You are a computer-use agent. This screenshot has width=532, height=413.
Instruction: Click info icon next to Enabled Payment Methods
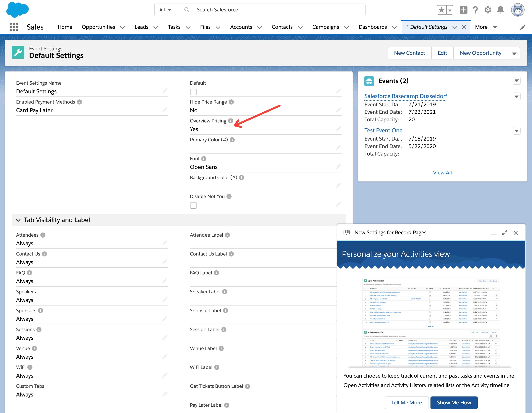[79, 102]
